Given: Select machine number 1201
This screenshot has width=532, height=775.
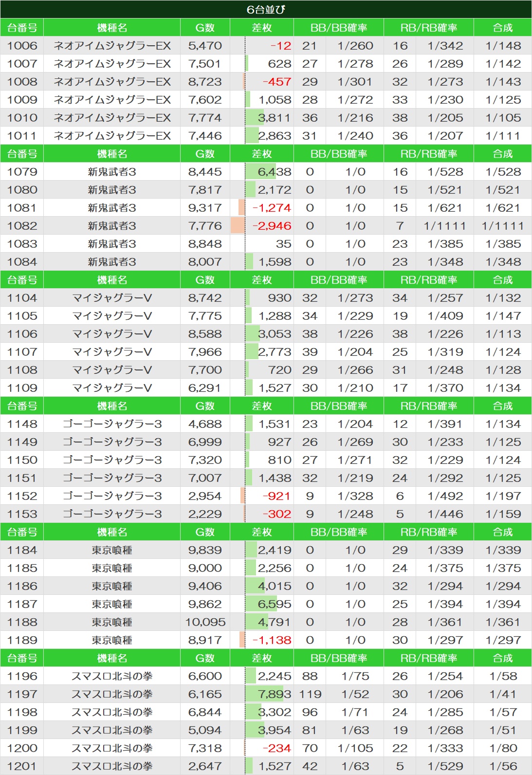Looking at the screenshot, I should (x=22, y=766).
